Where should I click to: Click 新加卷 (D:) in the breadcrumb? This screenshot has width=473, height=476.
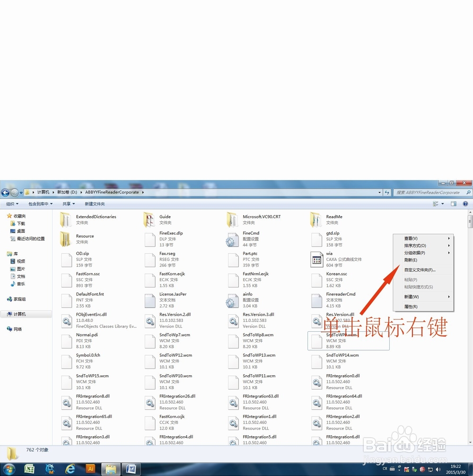67,192
